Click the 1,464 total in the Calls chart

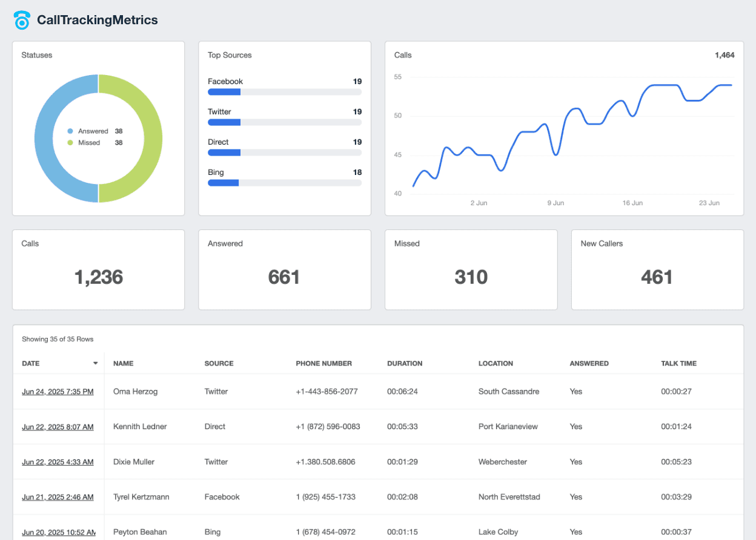click(724, 54)
